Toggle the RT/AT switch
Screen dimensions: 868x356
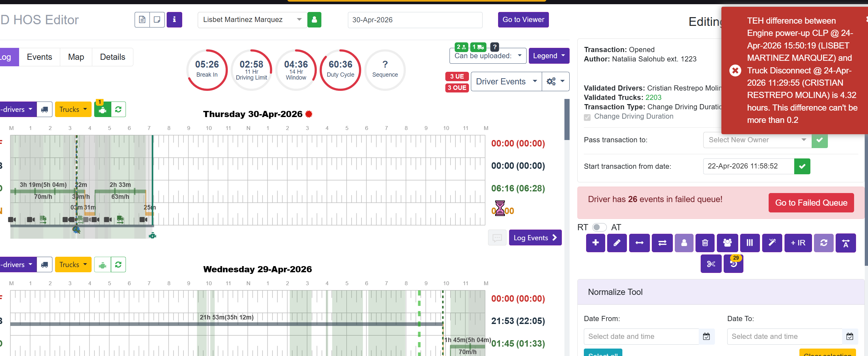[599, 227]
